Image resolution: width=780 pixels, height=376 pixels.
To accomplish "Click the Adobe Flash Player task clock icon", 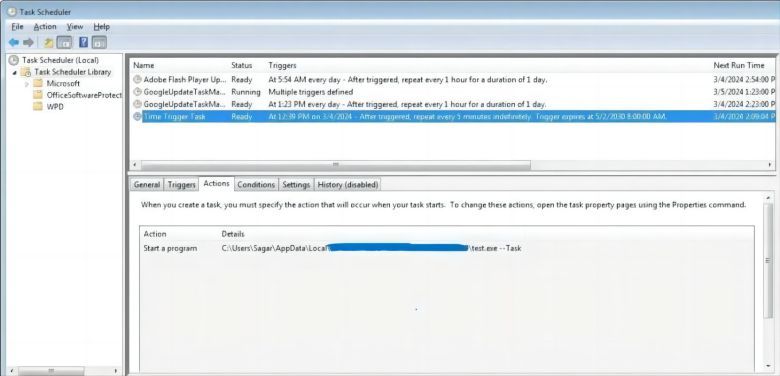I will point(137,80).
